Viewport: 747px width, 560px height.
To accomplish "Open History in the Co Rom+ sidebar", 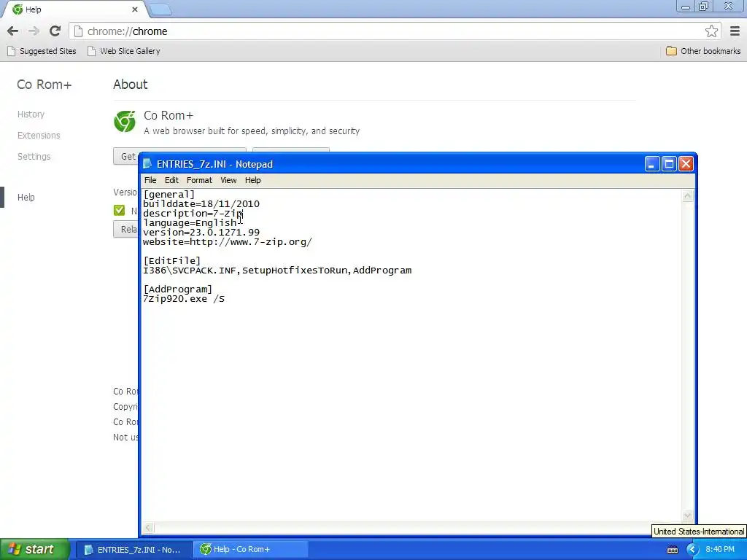I will [31, 114].
